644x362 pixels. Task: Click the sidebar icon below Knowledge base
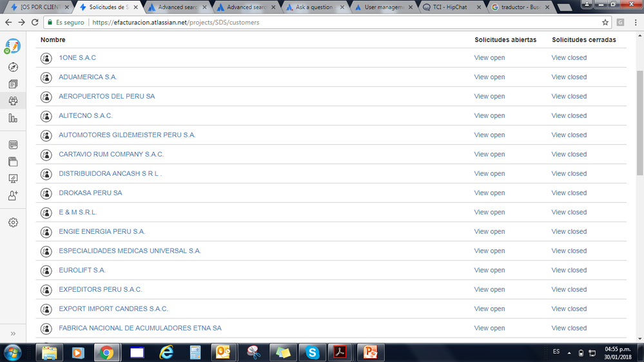point(13,162)
